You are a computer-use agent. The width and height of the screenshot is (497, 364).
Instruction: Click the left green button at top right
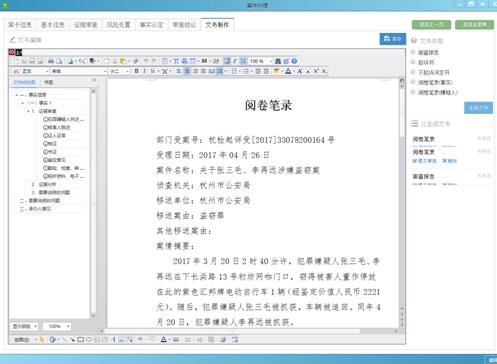431,24
